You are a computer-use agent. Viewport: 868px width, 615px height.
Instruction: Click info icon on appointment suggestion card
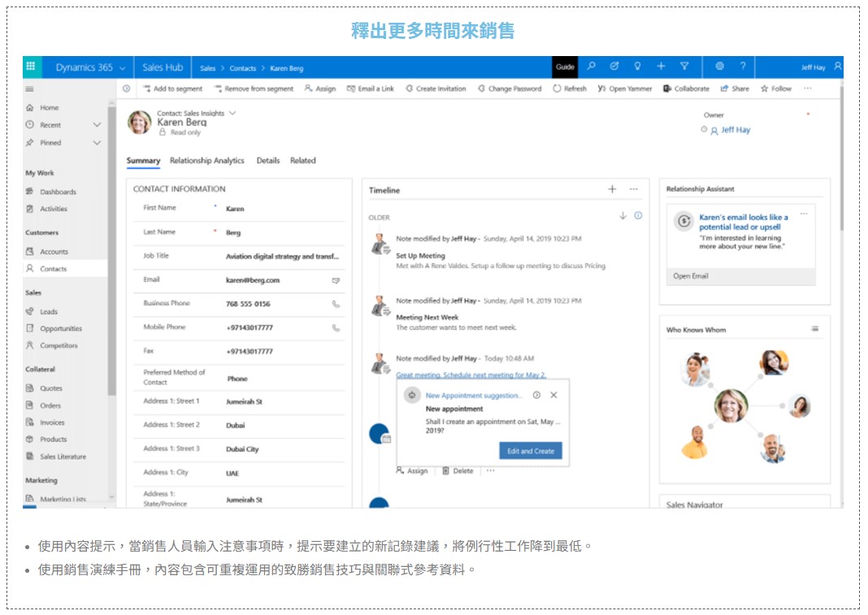[536, 395]
